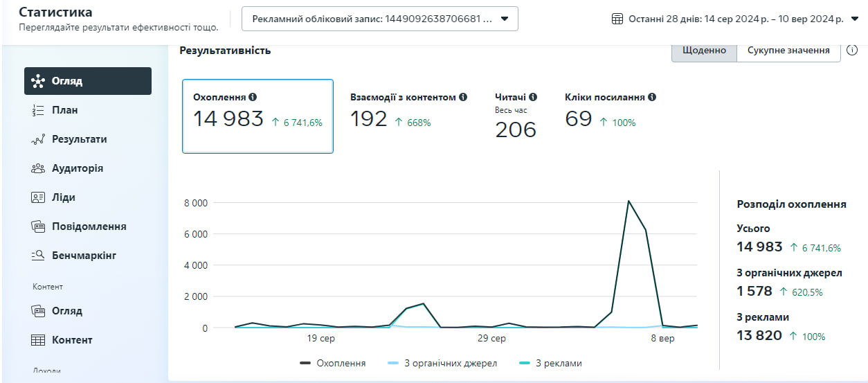Click the З реклами value 13 820

pos(759,336)
